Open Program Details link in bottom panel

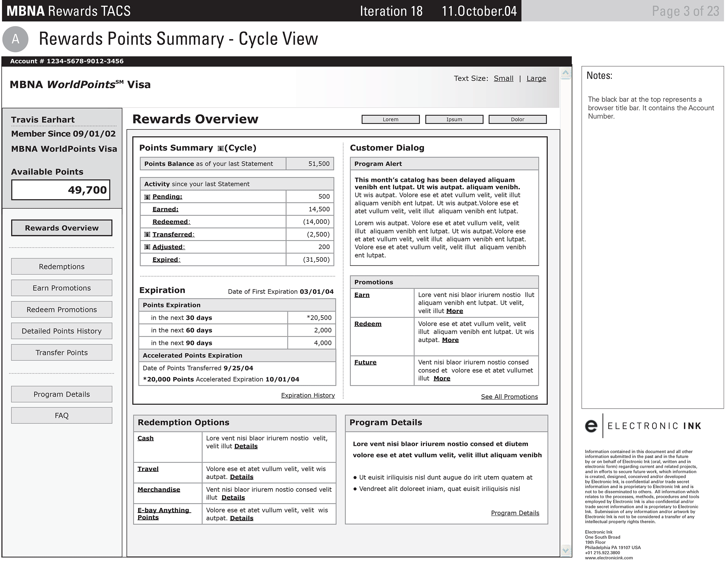click(x=515, y=513)
